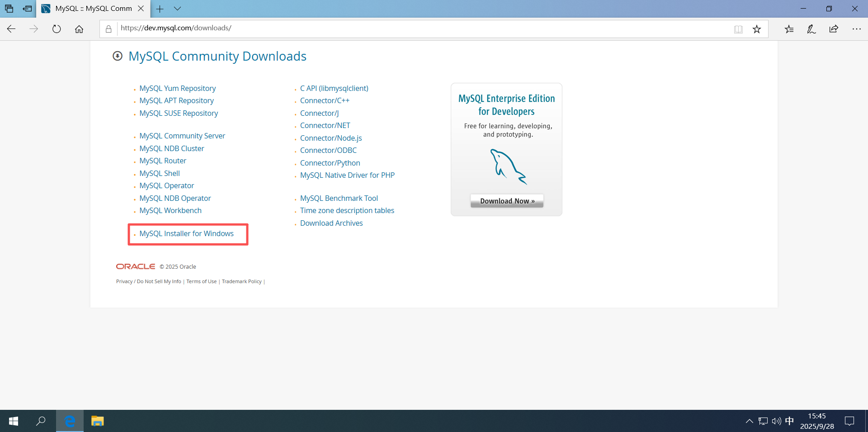This screenshot has width=868, height=432.
Task: Open Connector/NET link
Action: pos(325,125)
